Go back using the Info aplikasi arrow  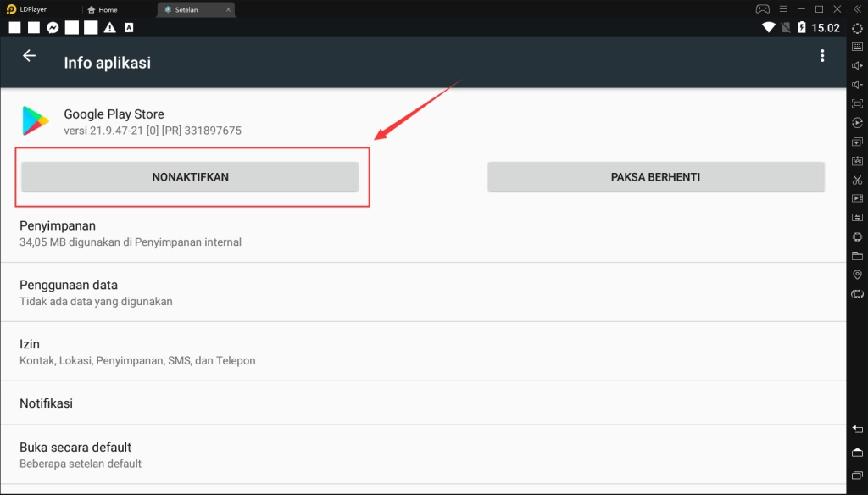point(29,55)
